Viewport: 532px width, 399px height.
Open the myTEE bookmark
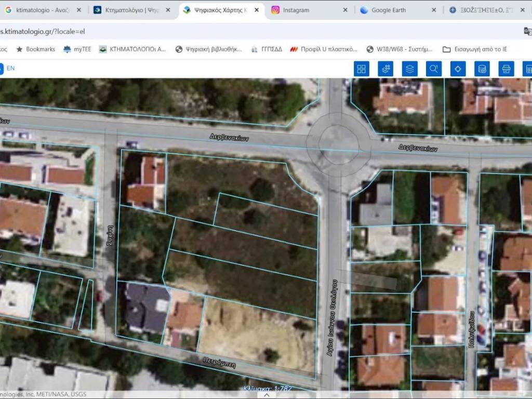coord(77,49)
